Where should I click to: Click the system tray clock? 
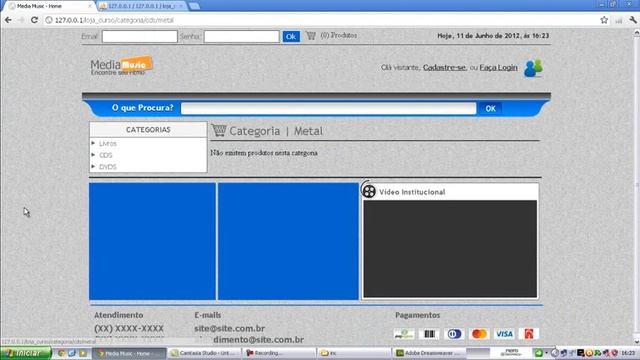[628, 353]
